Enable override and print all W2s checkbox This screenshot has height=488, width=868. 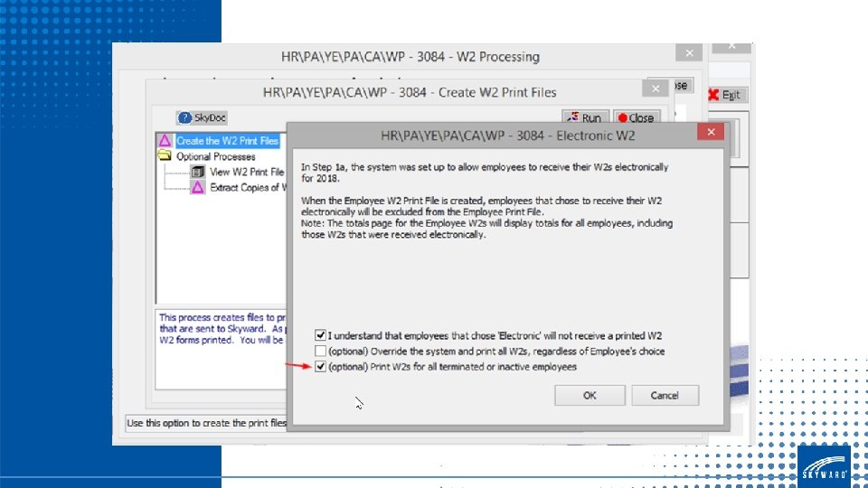coord(320,351)
